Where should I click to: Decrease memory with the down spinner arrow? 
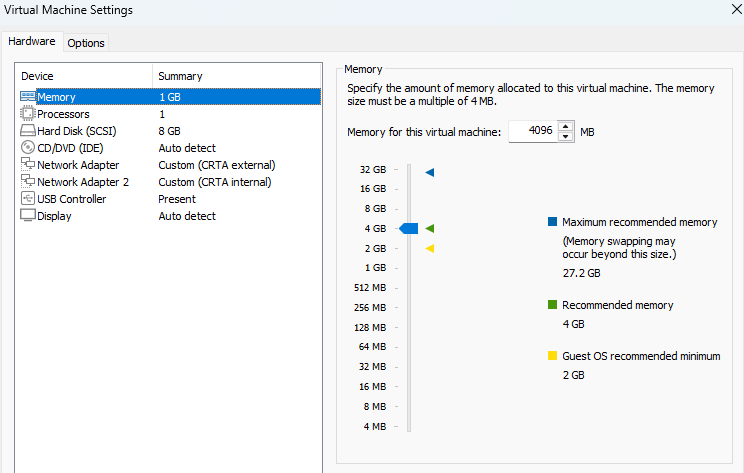(x=566, y=137)
